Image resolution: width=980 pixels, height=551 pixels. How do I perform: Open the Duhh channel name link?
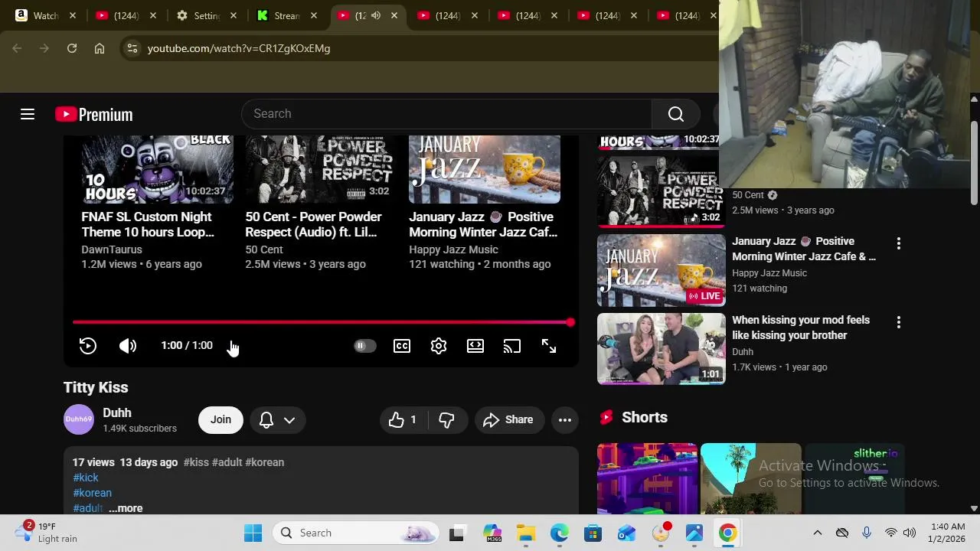tap(117, 412)
